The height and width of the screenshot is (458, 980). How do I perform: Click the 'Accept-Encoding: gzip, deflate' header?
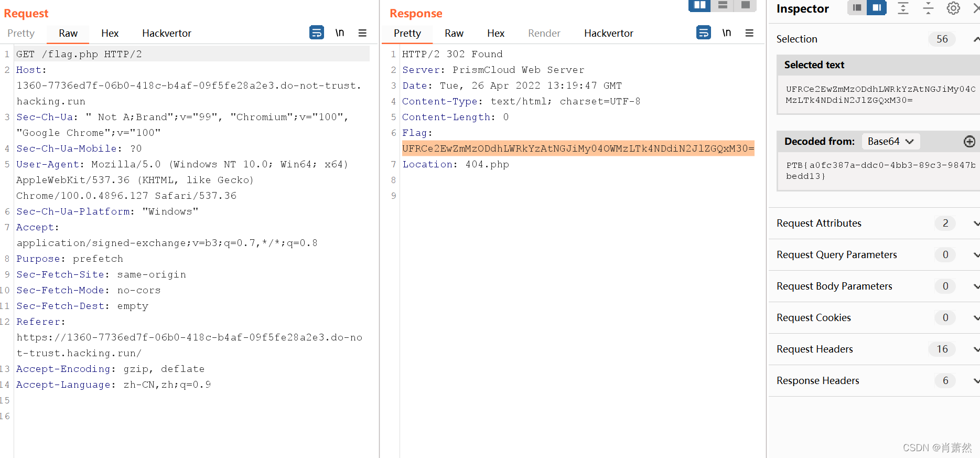tap(111, 369)
